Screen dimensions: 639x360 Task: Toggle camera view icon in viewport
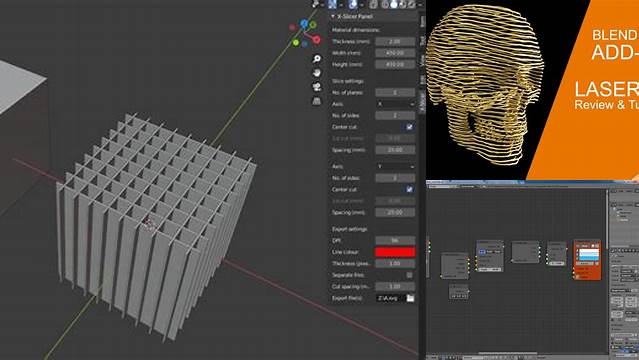coord(316,87)
